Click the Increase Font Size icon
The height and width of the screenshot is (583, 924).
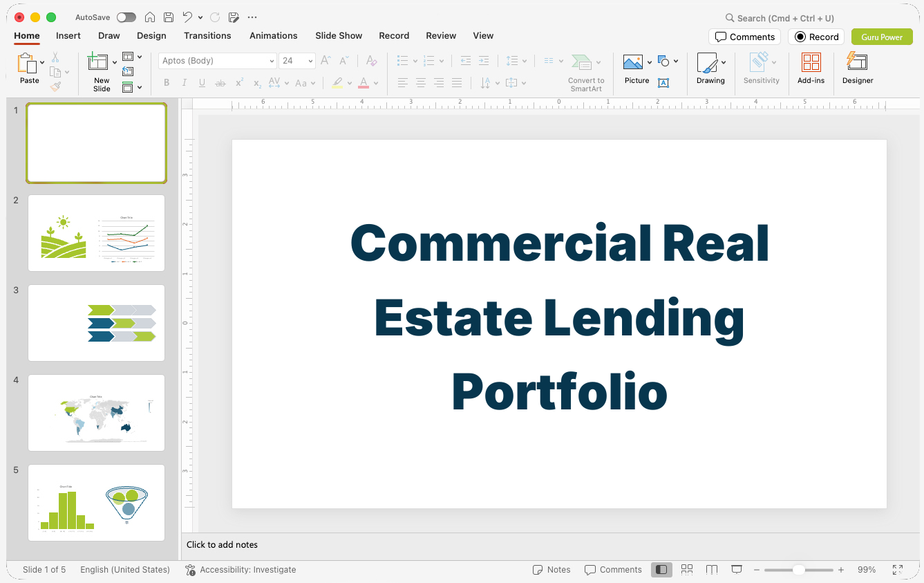(326, 61)
